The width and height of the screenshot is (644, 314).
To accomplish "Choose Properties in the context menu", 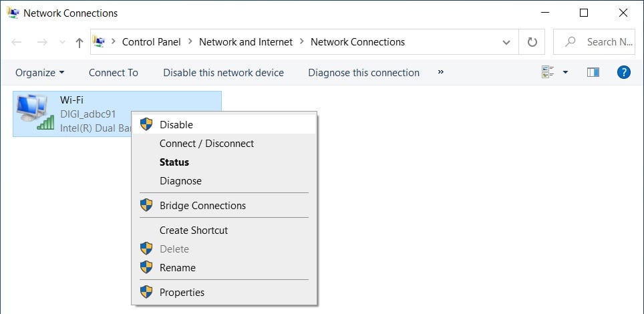I will [x=182, y=292].
